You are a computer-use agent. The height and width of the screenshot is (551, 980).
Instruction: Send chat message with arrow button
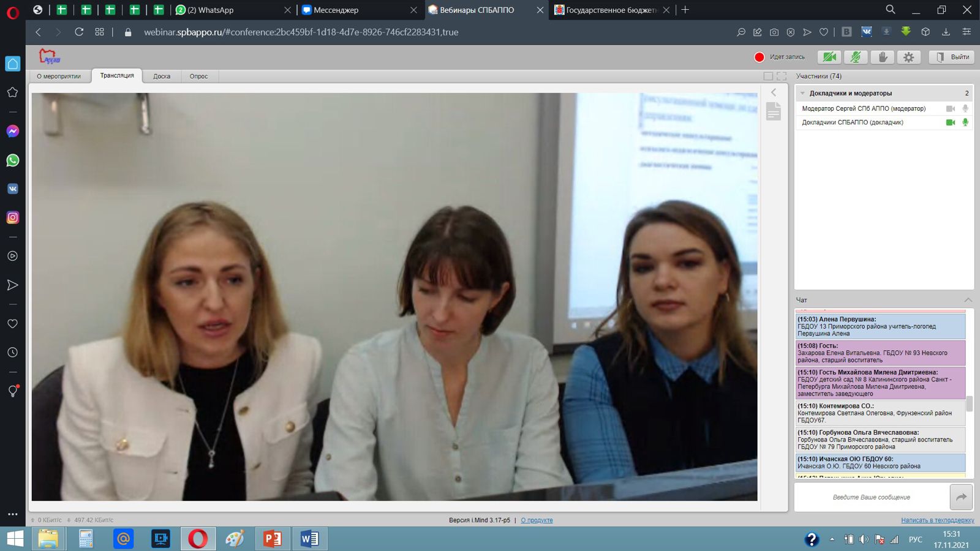(x=961, y=497)
